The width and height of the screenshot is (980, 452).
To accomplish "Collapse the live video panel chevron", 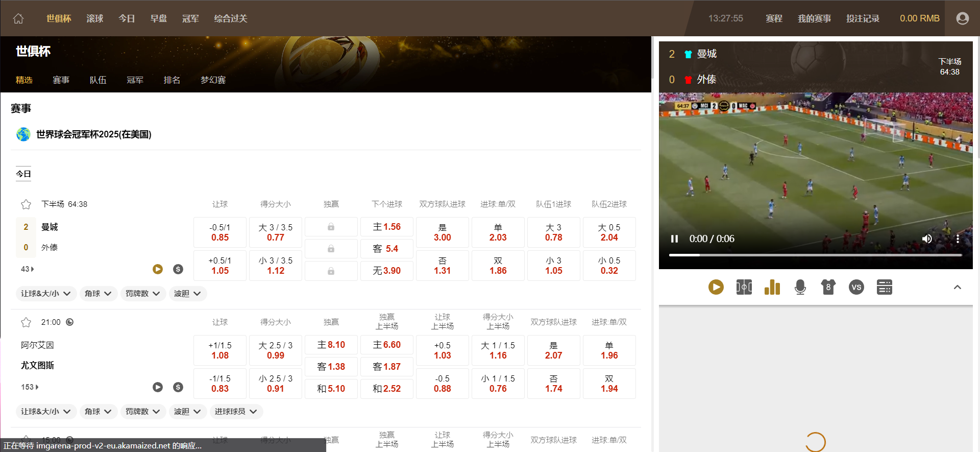I will [x=957, y=288].
